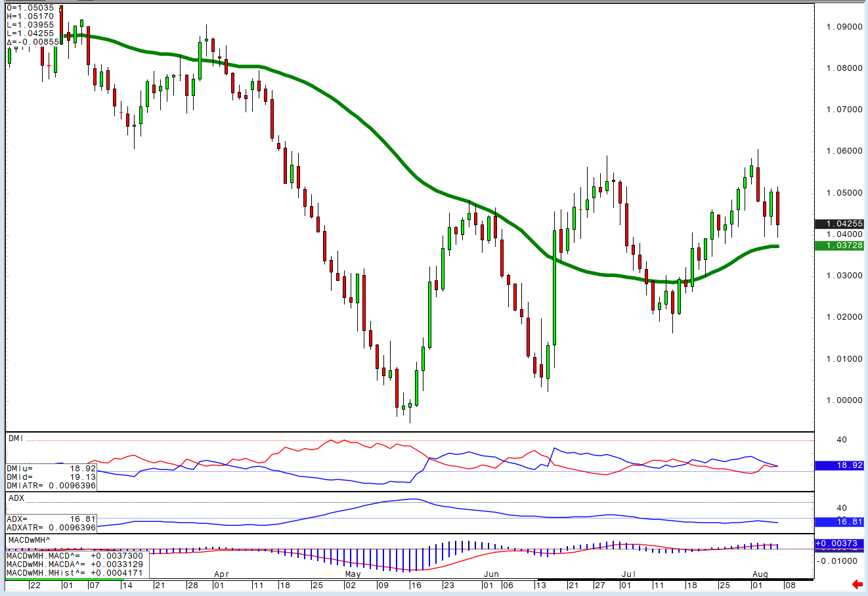Click the 1.00000 price axis label
868x596 pixels.
(x=845, y=400)
